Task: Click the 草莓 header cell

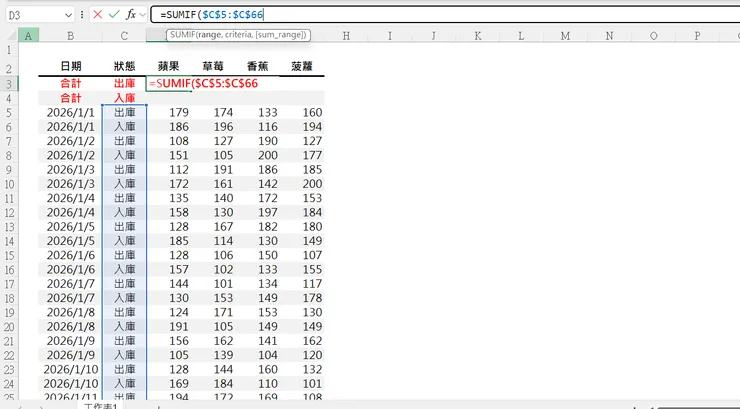Action: 213,67
